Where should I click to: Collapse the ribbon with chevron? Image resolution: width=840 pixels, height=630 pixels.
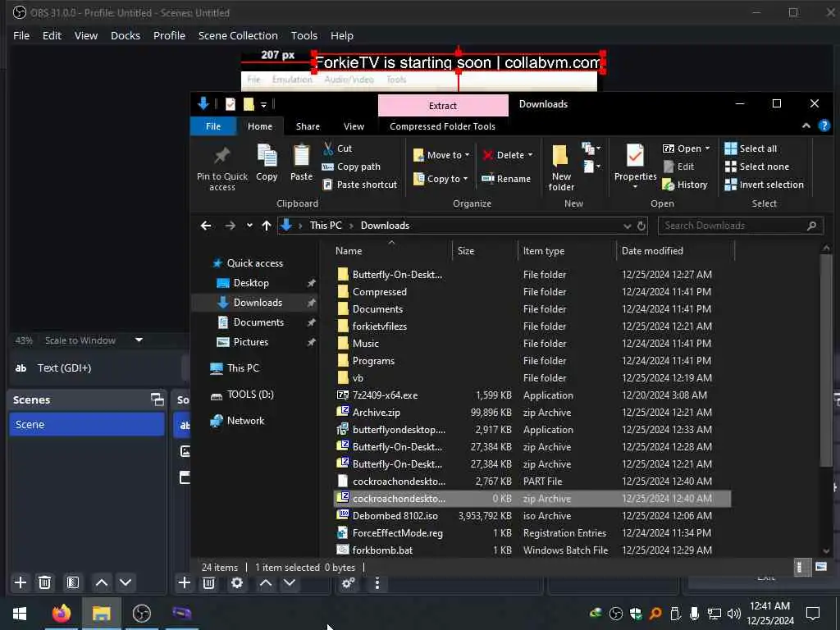click(x=806, y=126)
